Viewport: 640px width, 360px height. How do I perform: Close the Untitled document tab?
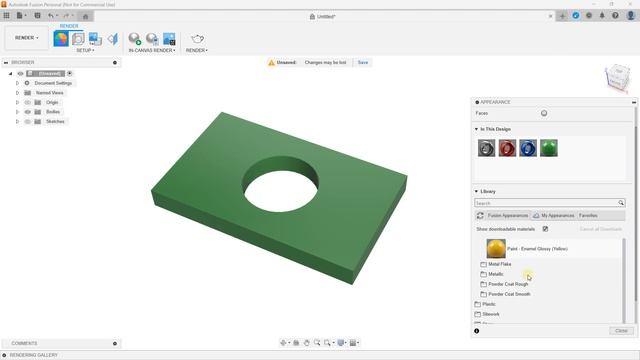[550, 16]
